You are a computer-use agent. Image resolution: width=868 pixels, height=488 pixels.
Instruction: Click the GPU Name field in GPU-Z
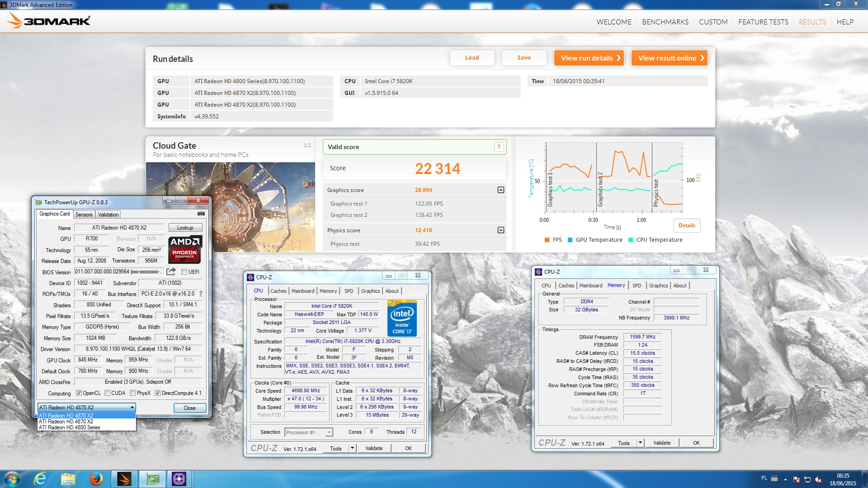pyautogui.click(x=119, y=228)
